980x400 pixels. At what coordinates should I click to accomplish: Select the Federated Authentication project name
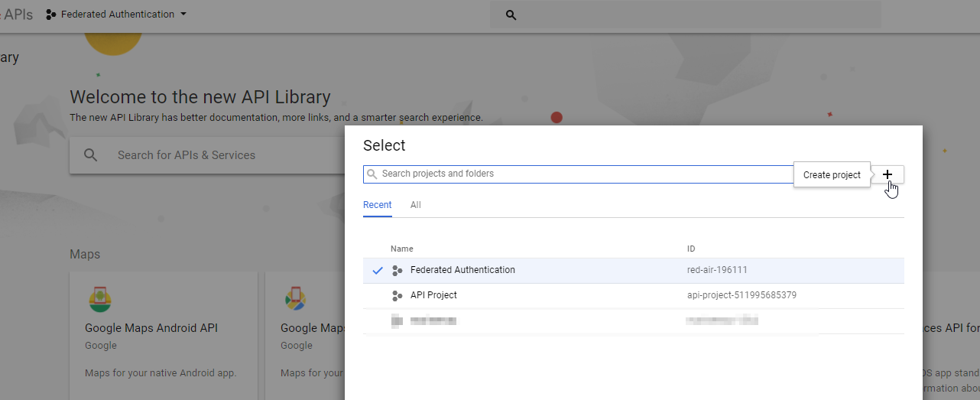(462, 270)
